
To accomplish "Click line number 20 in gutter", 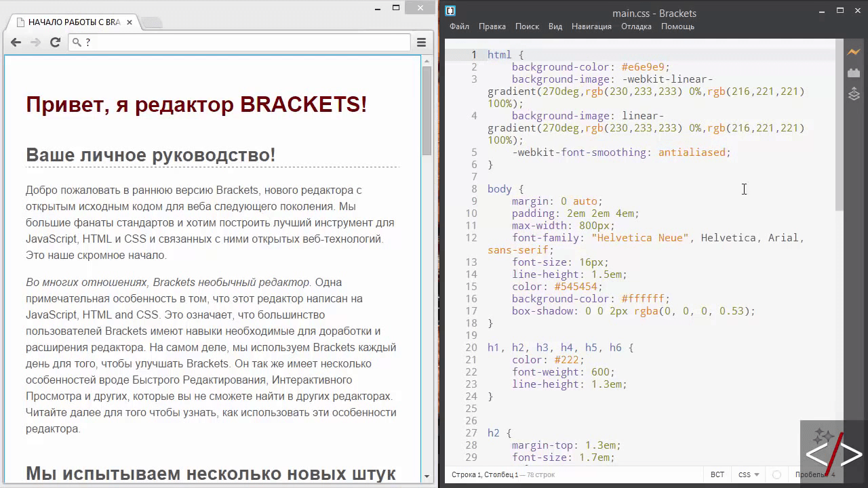I will tap(471, 348).
